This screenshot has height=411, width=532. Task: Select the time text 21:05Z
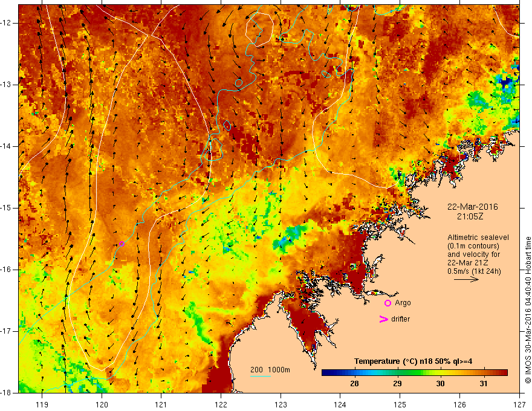pos(470,216)
